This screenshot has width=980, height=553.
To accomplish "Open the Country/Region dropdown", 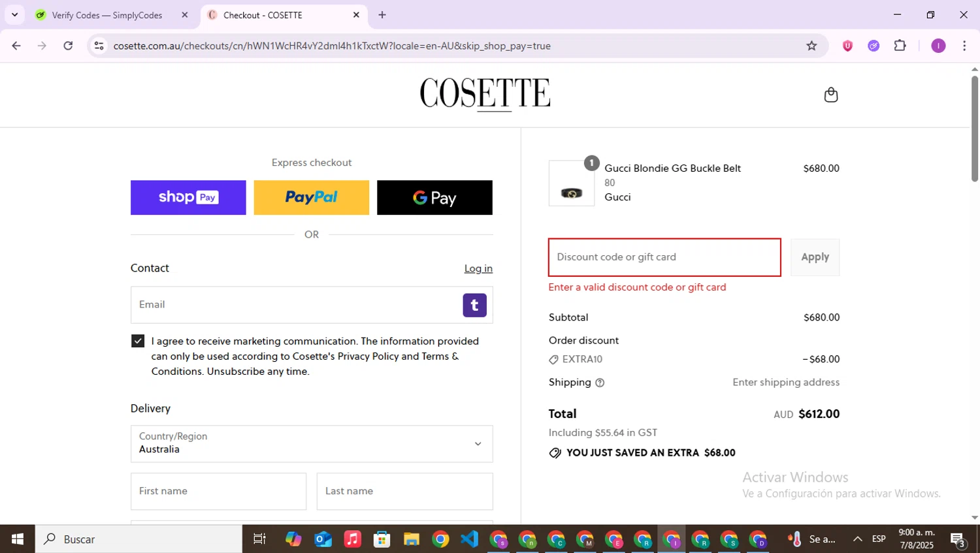I will coord(312,444).
